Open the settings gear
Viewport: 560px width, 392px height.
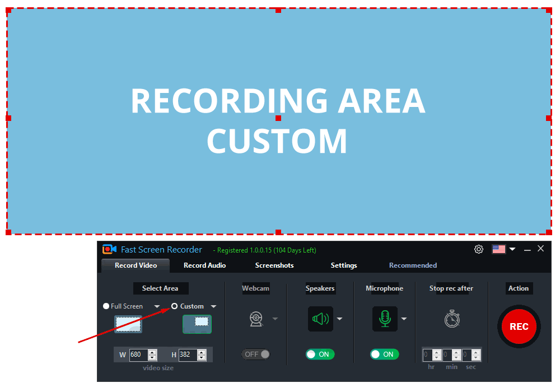[x=478, y=249]
